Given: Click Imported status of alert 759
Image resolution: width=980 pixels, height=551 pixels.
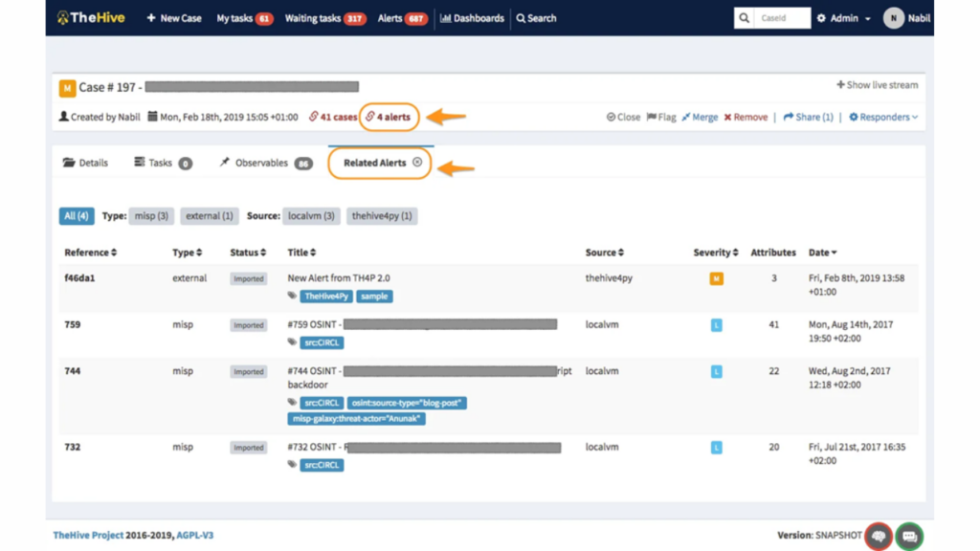Looking at the screenshot, I should click(x=248, y=325).
